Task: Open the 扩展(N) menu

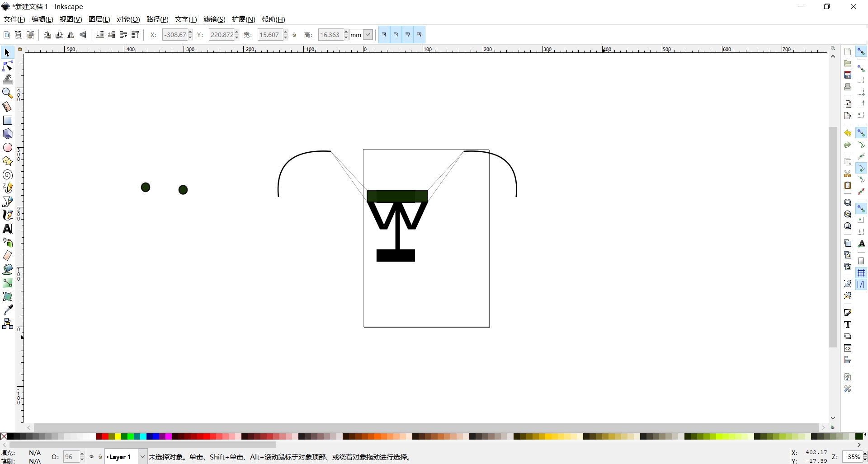Action: (x=244, y=19)
